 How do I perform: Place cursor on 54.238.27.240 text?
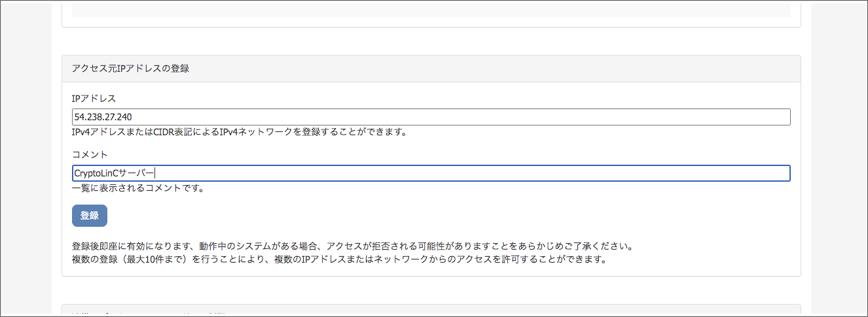(103, 117)
